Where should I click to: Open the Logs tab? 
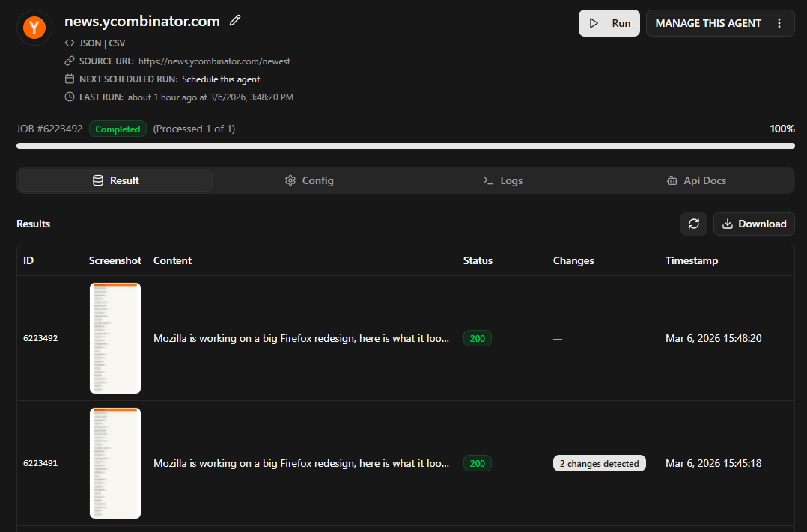[502, 180]
